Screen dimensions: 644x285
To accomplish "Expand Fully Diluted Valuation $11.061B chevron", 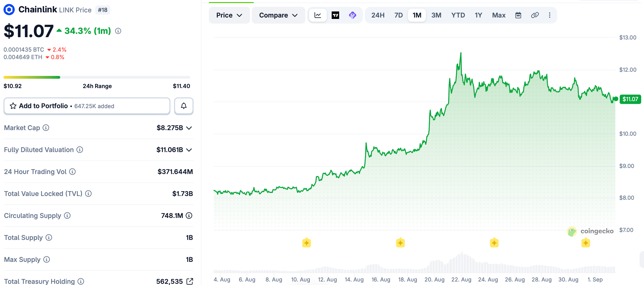I will pos(189,150).
